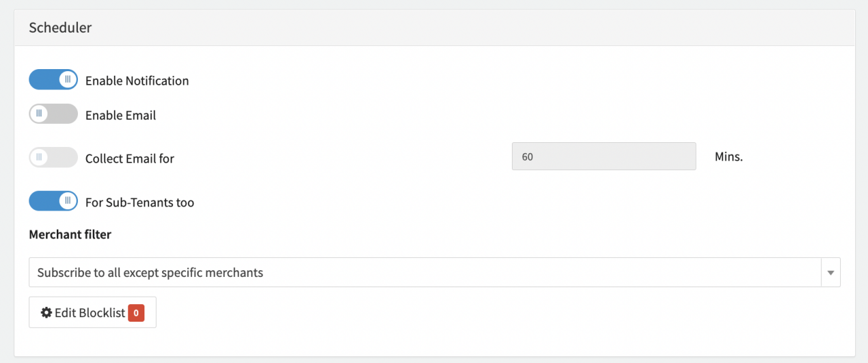868x363 pixels.
Task: Turn off the Enable Notification switch
Action: coord(53,80)
